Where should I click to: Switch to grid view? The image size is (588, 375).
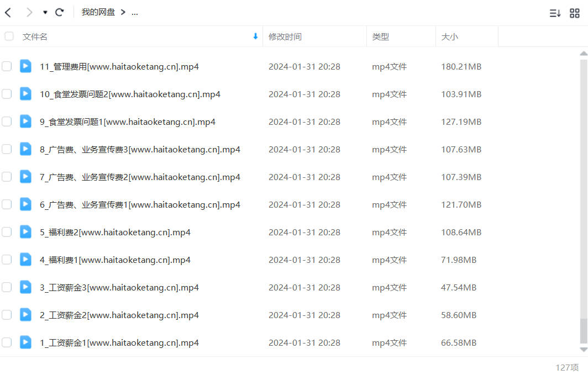coord(575,13)
